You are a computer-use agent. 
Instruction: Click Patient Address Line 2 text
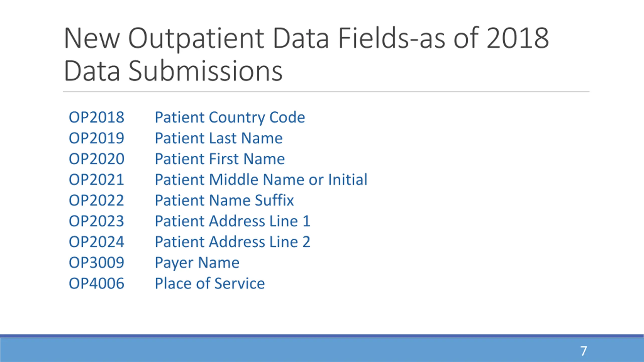pos(233,242)
